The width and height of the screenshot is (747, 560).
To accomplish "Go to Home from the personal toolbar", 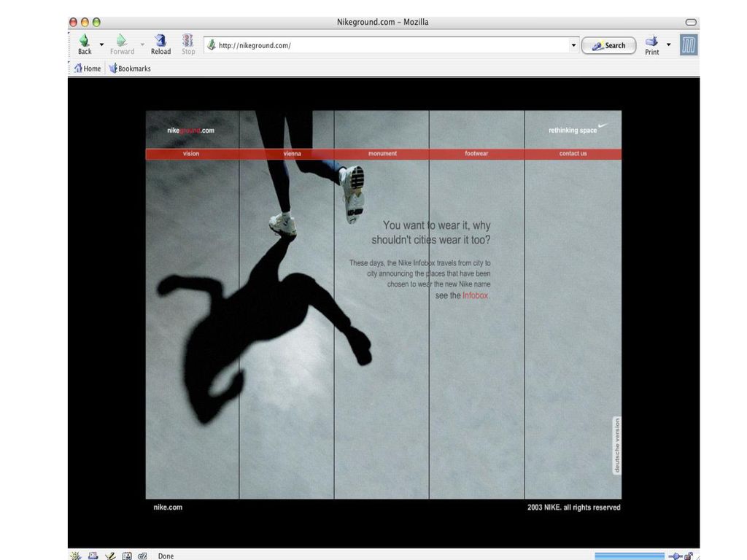I will click(x=88, y=69).
